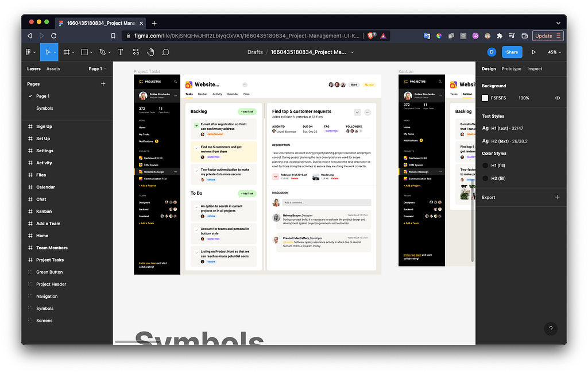Viewport: 588px width, 373px height.
Task: Select the Hand tool
Action: tap(150, 52)
